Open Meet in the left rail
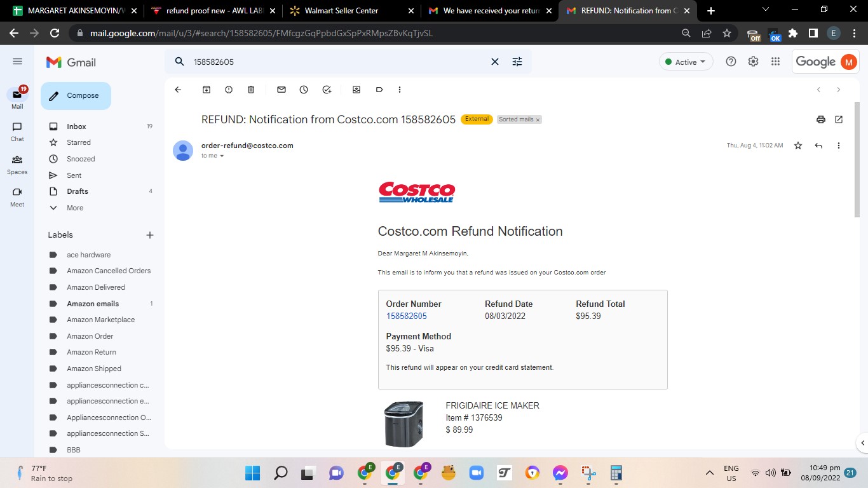Screen dimensions: 868x488 [17, 197]
